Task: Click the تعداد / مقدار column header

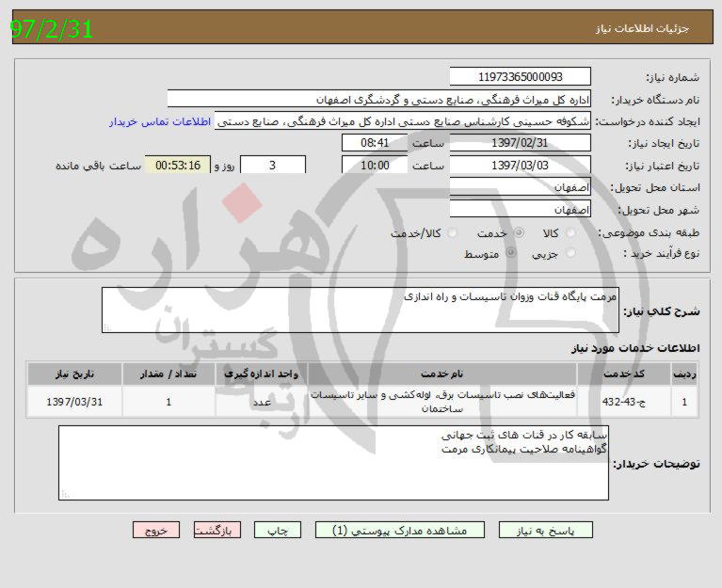Action: point(168,374)
